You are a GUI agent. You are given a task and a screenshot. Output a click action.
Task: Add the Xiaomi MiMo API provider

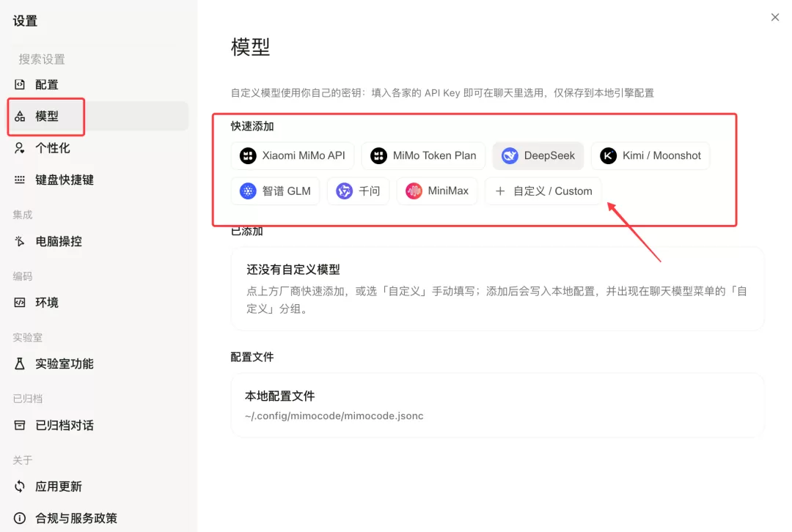(x=293, y=155)
